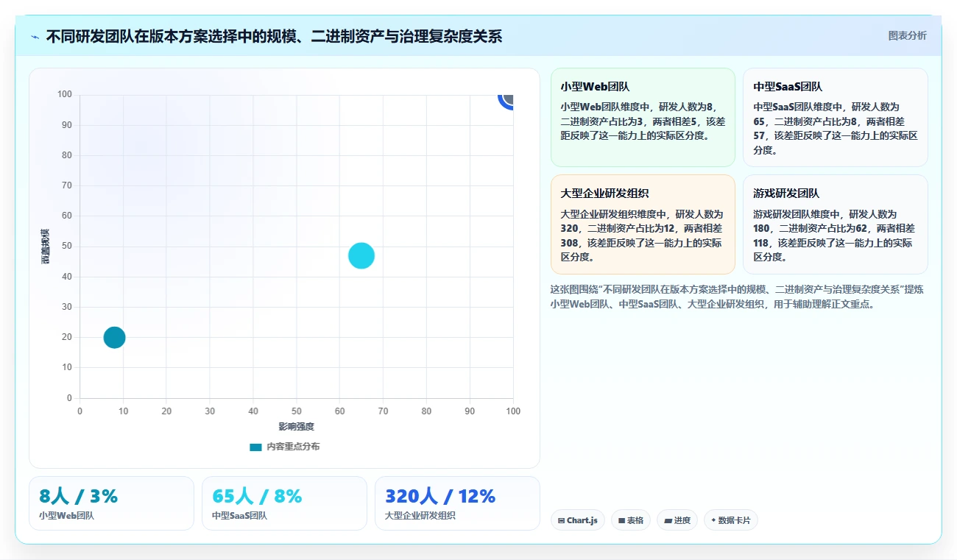Click the 影响强度 x-axis label
The height and width of the screenshot is (560, 957).
pos(296,427)
